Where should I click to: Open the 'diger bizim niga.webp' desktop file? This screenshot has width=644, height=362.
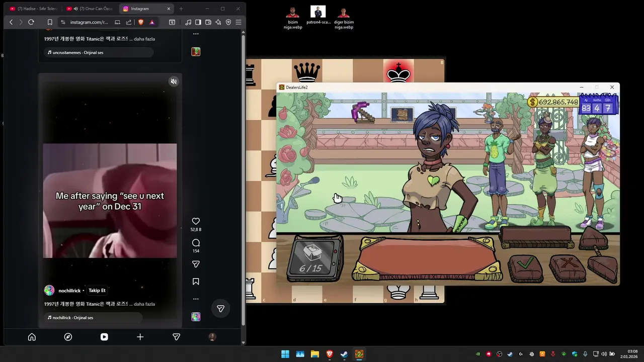344,18
